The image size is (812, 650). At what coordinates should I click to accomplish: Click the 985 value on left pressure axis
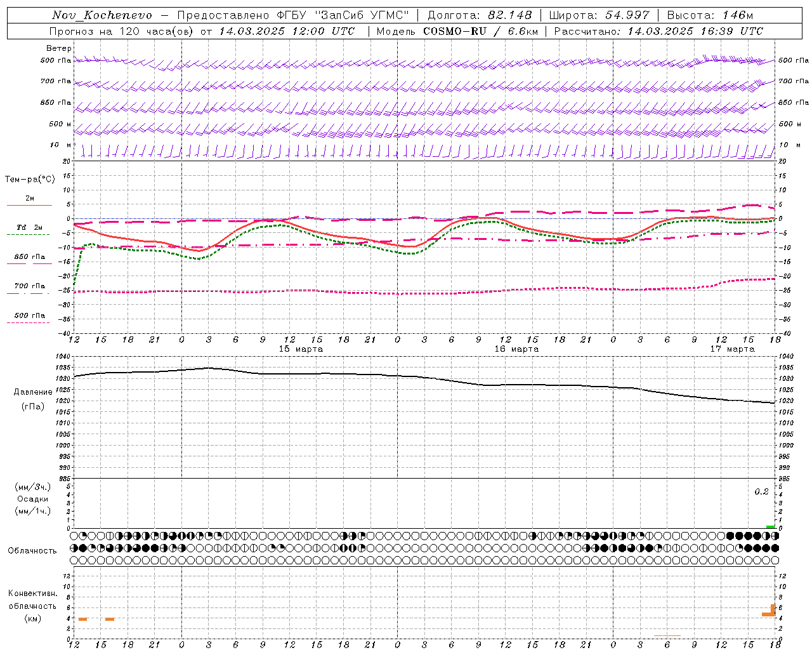65,478
